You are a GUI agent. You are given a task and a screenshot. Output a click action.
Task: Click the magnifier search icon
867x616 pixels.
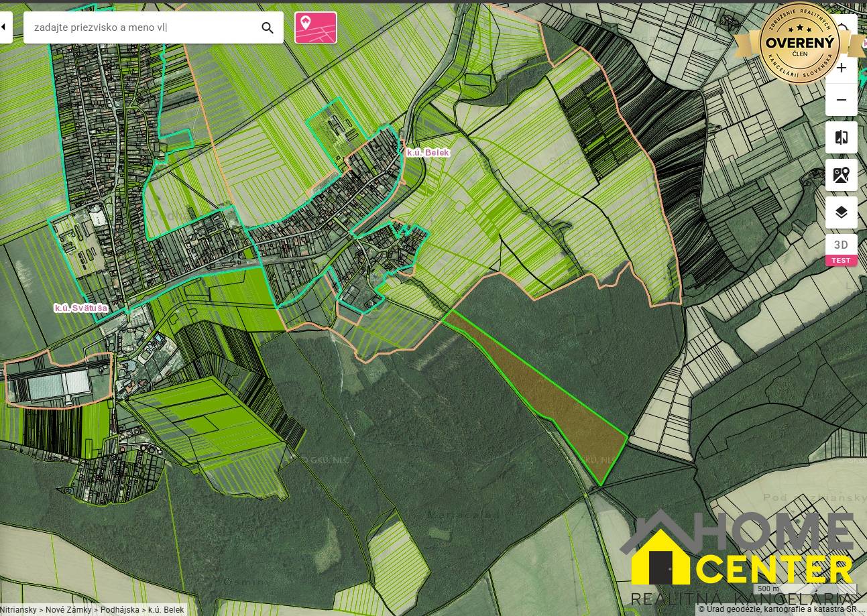pyautogui.click(x=268, y=27)
